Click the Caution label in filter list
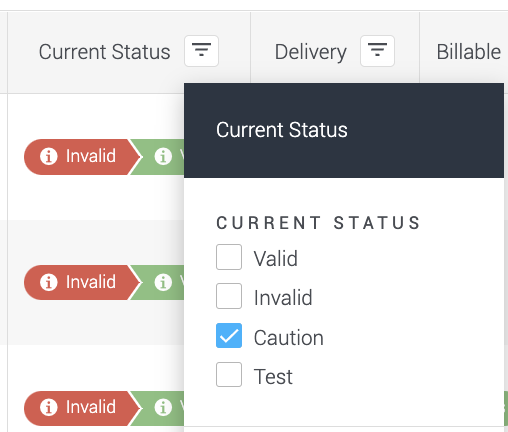The image size is (508, 432). coord(289,338)
